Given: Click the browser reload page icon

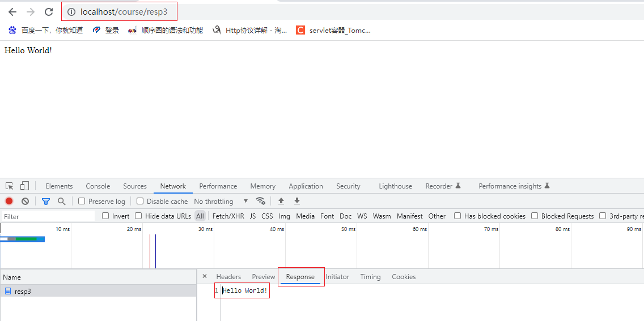Looking at the screenshot, I should 49,12.
